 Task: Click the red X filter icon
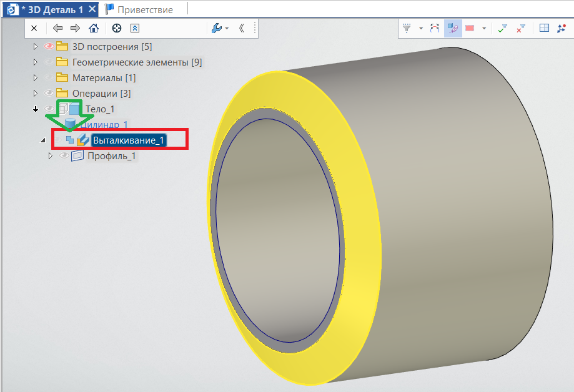pyautogui.click(x=520, y=28)
